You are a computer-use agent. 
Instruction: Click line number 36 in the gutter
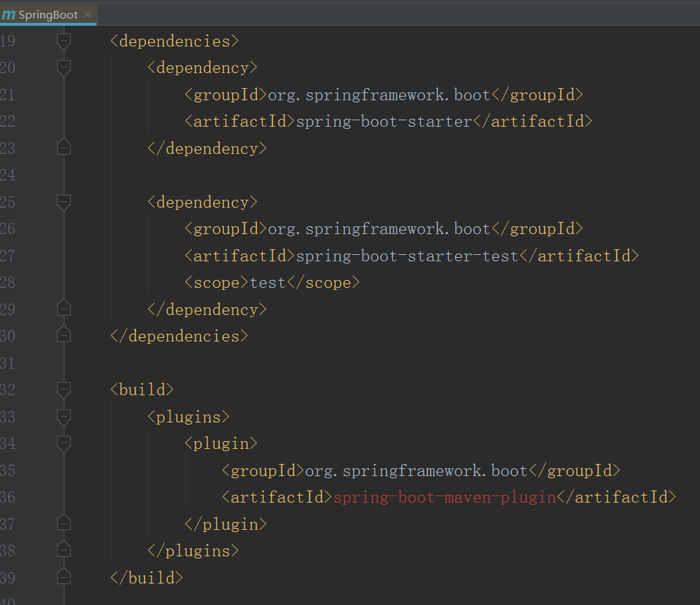coord(8,498)
